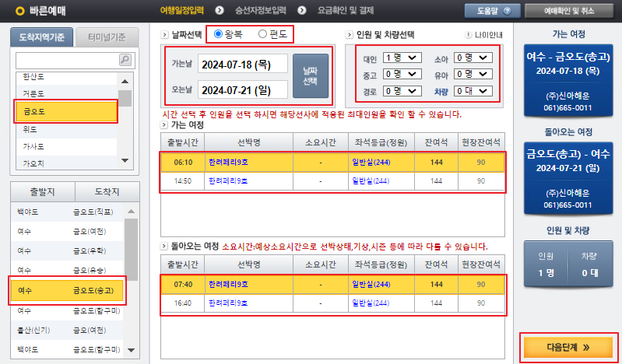Screen dimensions: 622x364
Task: Click 금오도(송고) - 여수 return summary card
Action: [x=568, y=178]
